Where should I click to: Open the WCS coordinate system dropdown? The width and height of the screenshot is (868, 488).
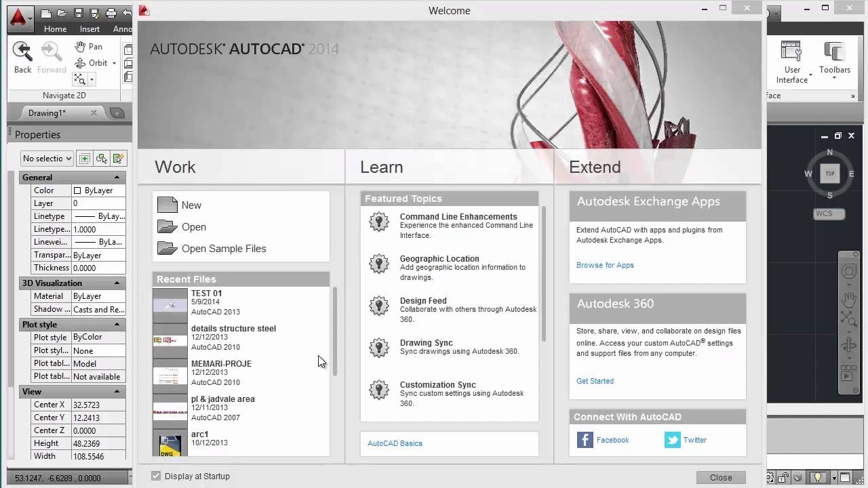(x=829, y=214)
